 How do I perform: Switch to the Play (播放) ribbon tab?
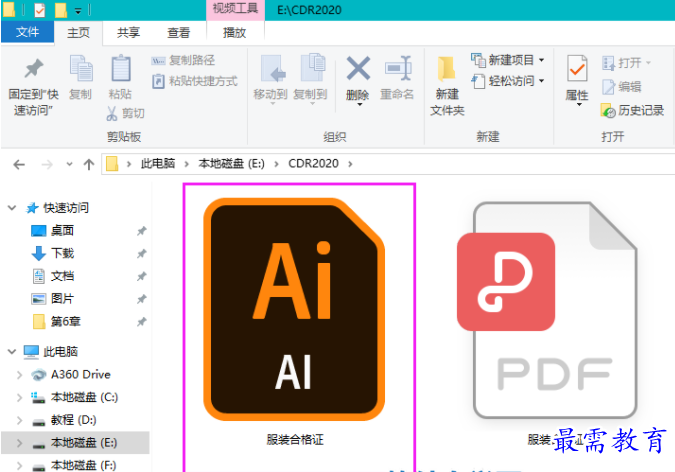235,33
